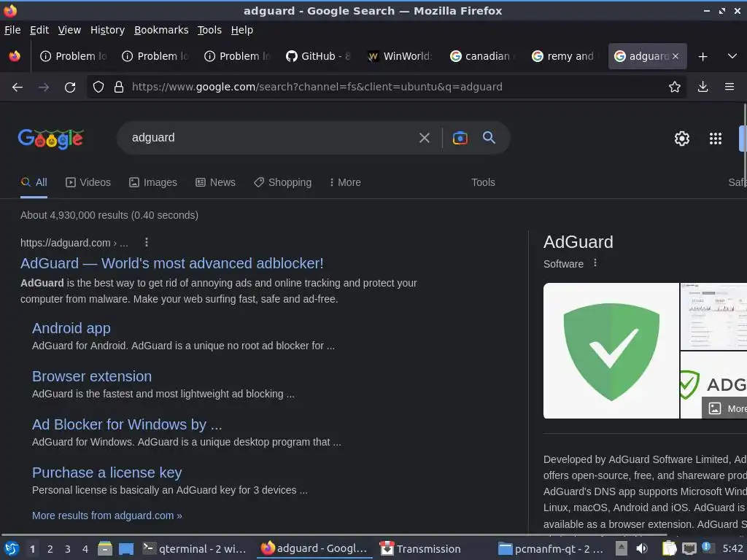Viewport: 747px width, 560px height.
Task: Expand the More search filters
Action: 345,182
